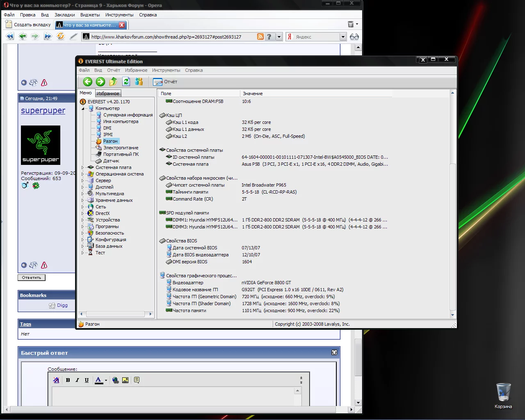Click insert image icon in quick reply
Viewport: 525px width, 420px height.
coord(125,380)
